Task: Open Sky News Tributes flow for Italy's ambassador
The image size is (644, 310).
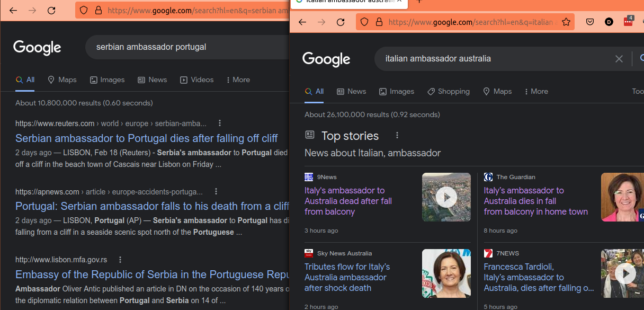Action: (x=347, y=277)
